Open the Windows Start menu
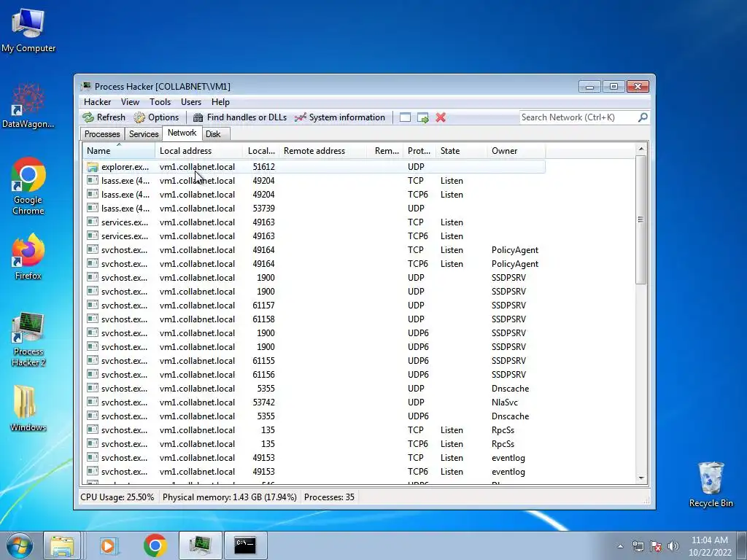This screenshot has width=747, height=560. coord(19,545)
